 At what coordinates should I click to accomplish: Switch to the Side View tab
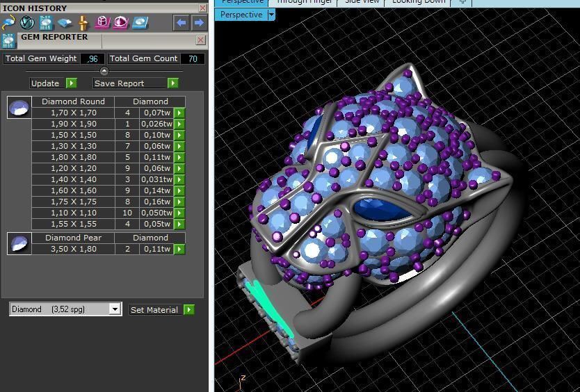[x=362, y=2]
